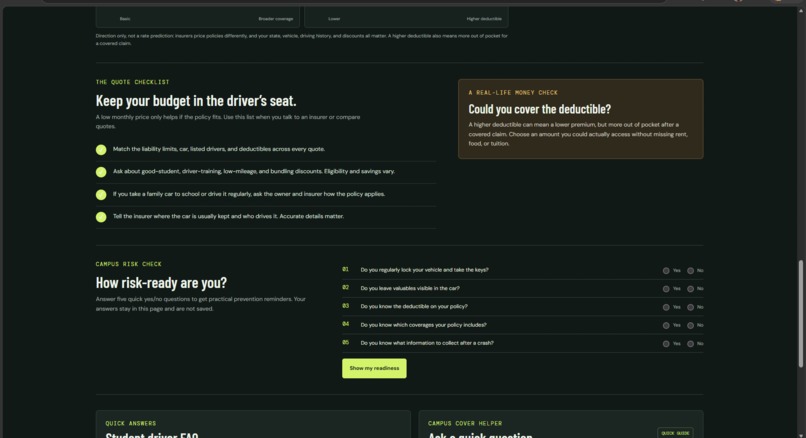The width and height of the screenshot is (806, 438).
Task: Click the 'Broader coverage' label
Action: (276, 19)
